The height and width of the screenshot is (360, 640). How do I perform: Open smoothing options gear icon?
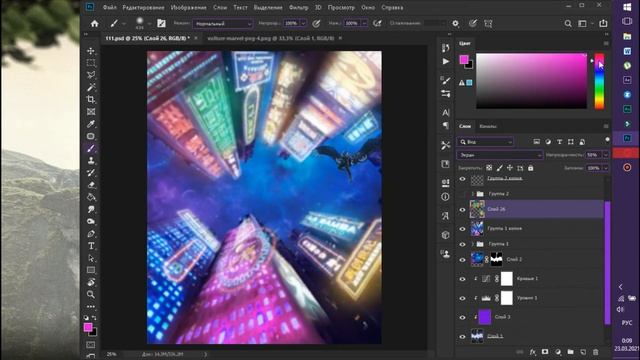(456, 24)
